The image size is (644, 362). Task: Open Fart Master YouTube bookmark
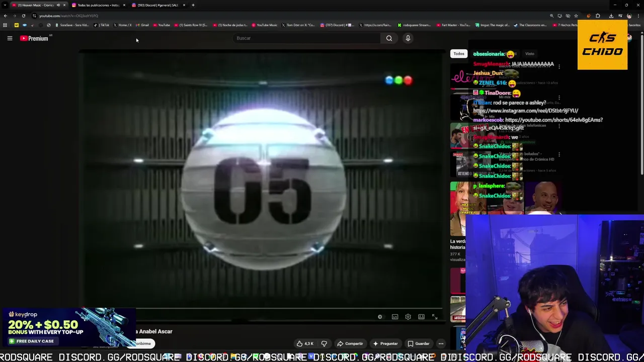(x=453, y=25)
